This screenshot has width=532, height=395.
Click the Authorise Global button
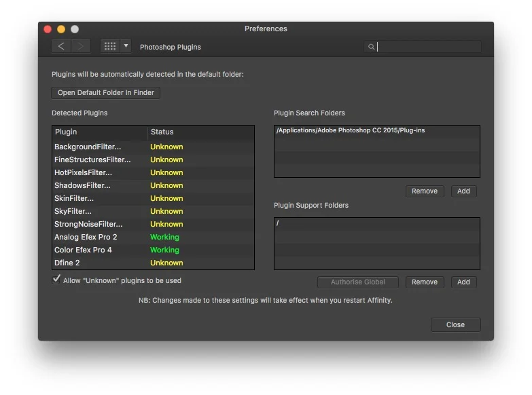point(358,282)
